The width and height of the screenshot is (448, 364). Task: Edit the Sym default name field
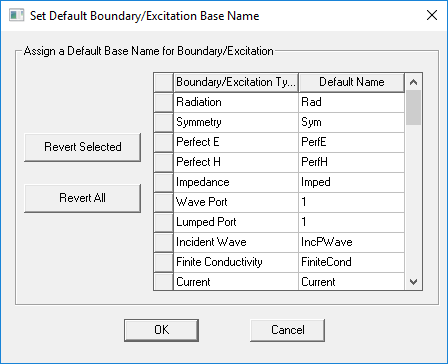tap(351, 122)
